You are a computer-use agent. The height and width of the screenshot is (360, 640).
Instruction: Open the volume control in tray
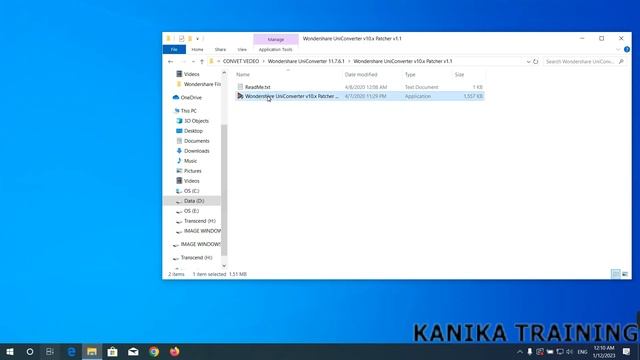(569, 352)
